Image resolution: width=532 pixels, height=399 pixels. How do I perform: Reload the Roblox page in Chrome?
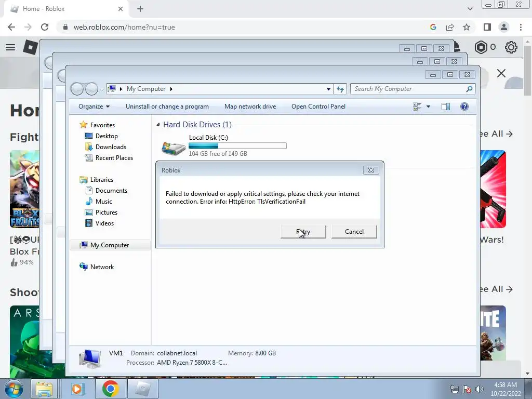(x=45, y=27)
